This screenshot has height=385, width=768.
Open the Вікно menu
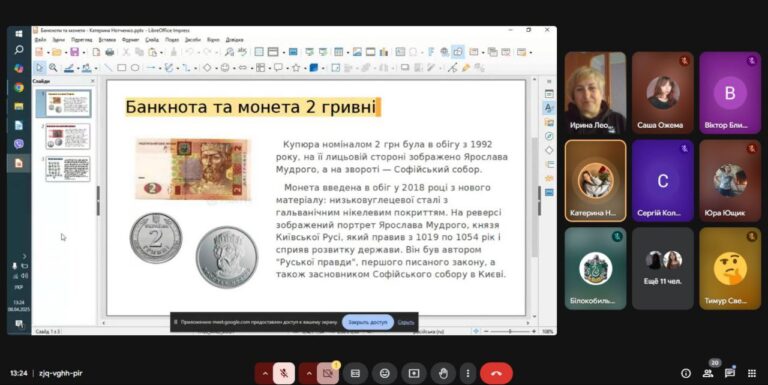pos(213,40)
